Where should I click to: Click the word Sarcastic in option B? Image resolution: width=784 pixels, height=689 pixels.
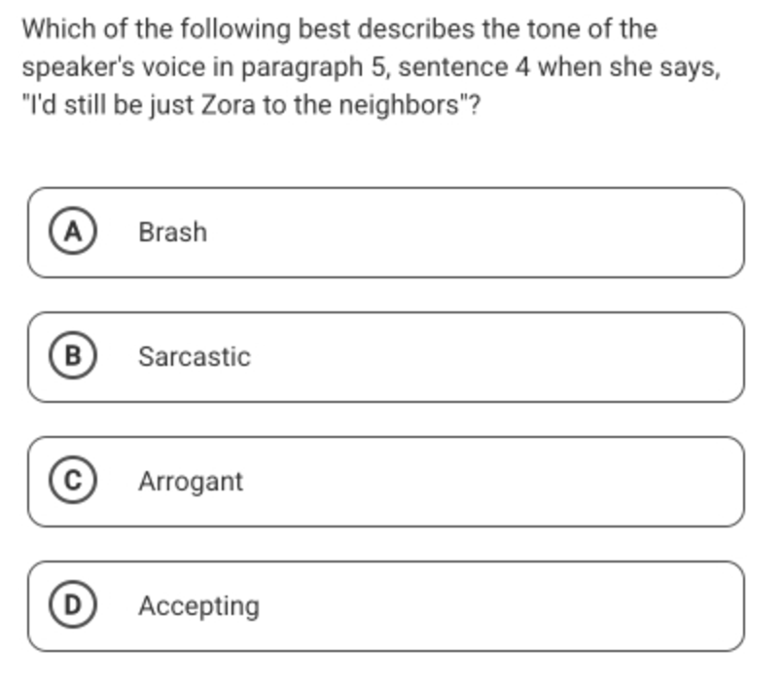(x=195, y=357)
